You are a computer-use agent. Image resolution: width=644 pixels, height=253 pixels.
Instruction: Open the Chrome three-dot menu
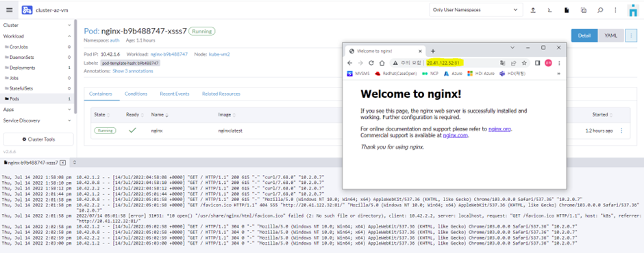(559, 63)
